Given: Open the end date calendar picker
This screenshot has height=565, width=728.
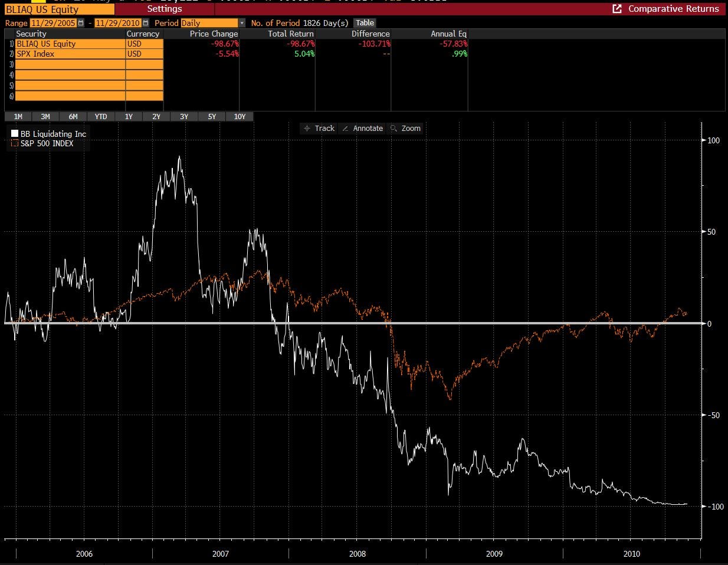Looking at the screenshot, I should [x=145, y=23].
